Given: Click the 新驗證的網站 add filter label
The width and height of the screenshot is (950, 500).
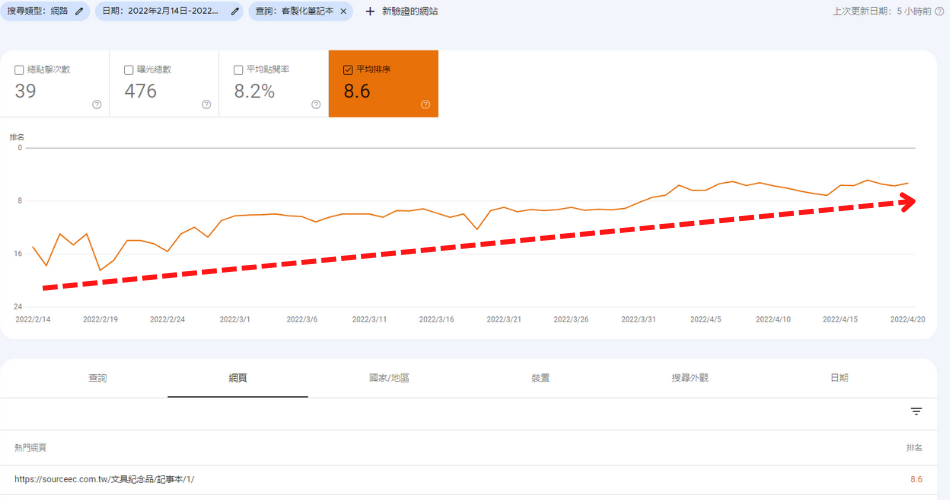Looking at the screenshot, I should 410,12.
